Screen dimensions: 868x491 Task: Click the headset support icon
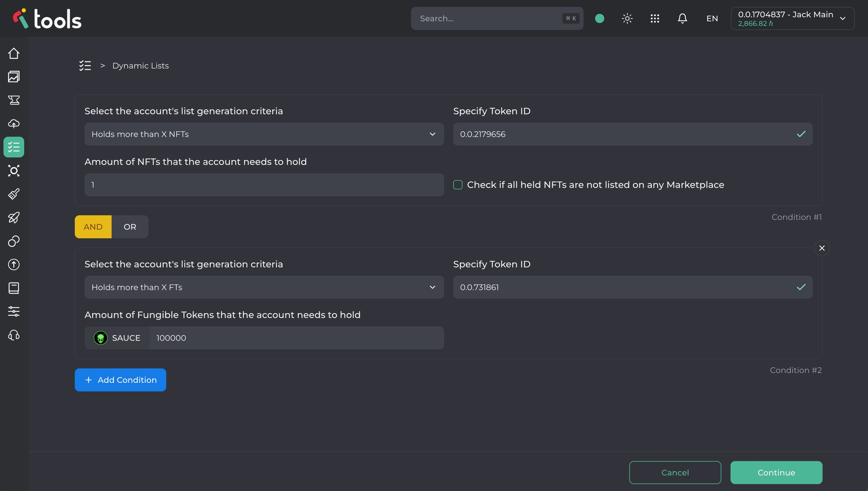(14, 335)
